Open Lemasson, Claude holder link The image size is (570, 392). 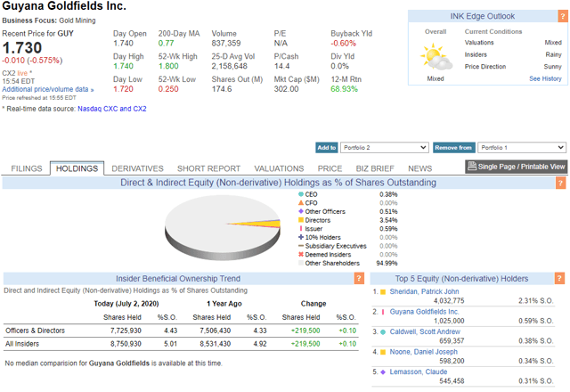(x=419, y=372)
